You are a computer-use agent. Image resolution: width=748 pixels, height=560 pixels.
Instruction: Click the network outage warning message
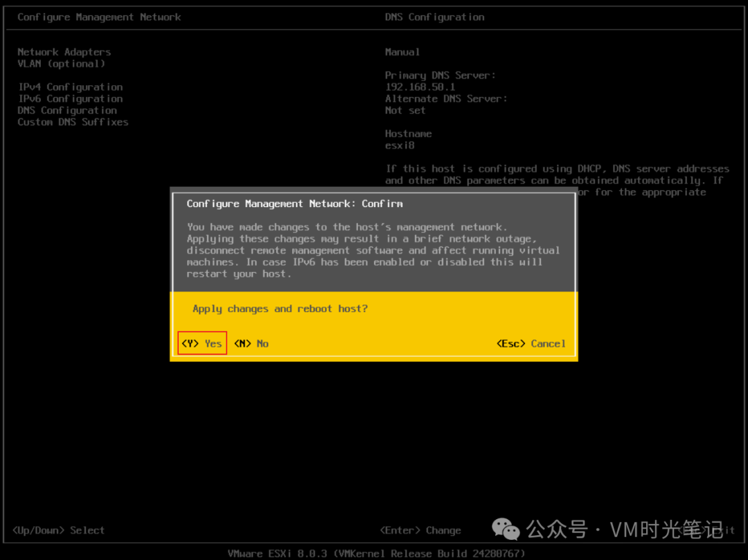coord(373,250)
